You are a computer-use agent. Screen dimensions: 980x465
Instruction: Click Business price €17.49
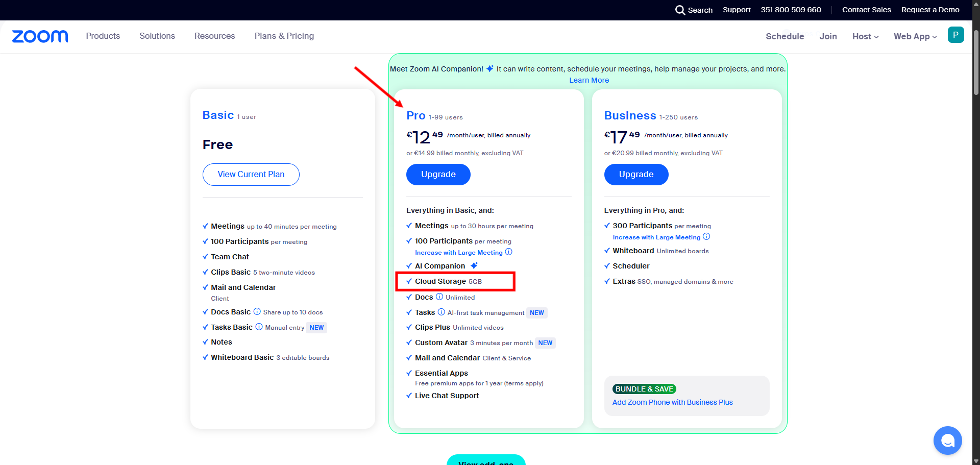(x=622, y=137)
